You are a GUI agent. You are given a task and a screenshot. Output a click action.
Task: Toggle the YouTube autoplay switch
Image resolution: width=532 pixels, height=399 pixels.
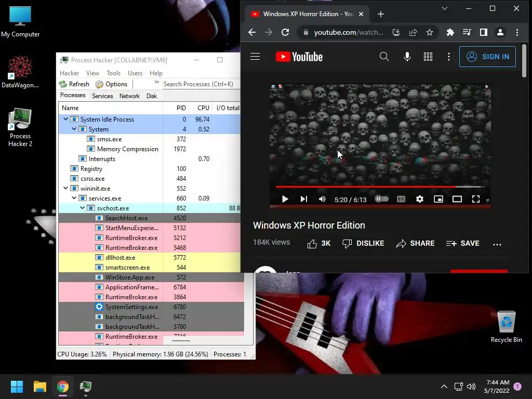[381, 199]
